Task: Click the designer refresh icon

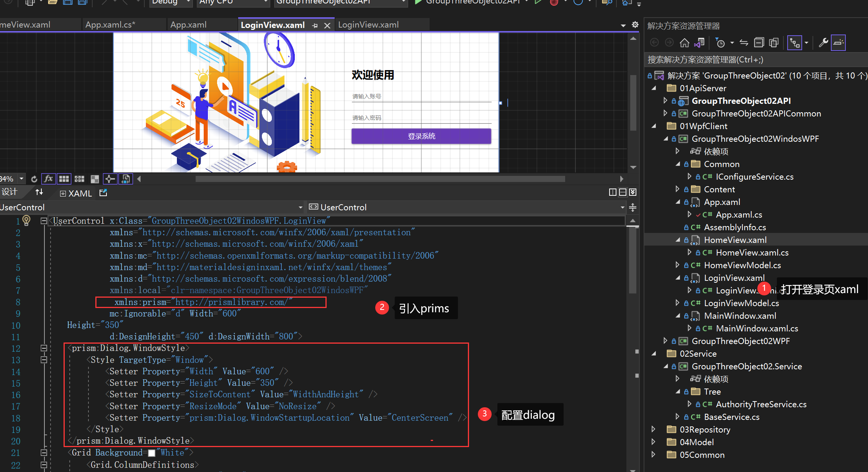Action: coord(34,179)
